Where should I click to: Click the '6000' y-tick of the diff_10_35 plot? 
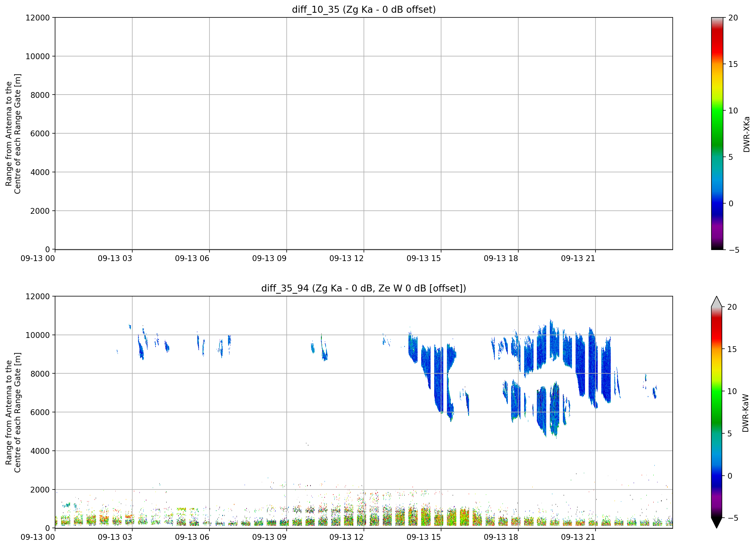click(x=40, y=134)
